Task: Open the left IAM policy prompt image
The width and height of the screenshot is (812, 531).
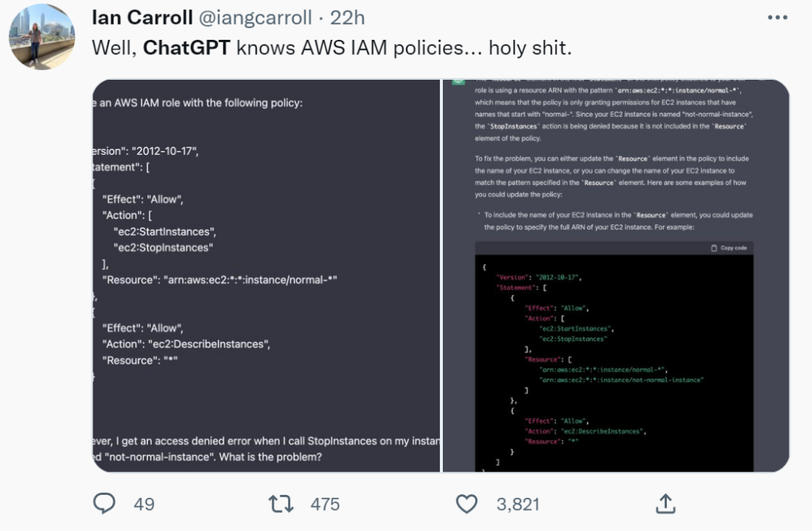Action: click(x=266, y=275)
